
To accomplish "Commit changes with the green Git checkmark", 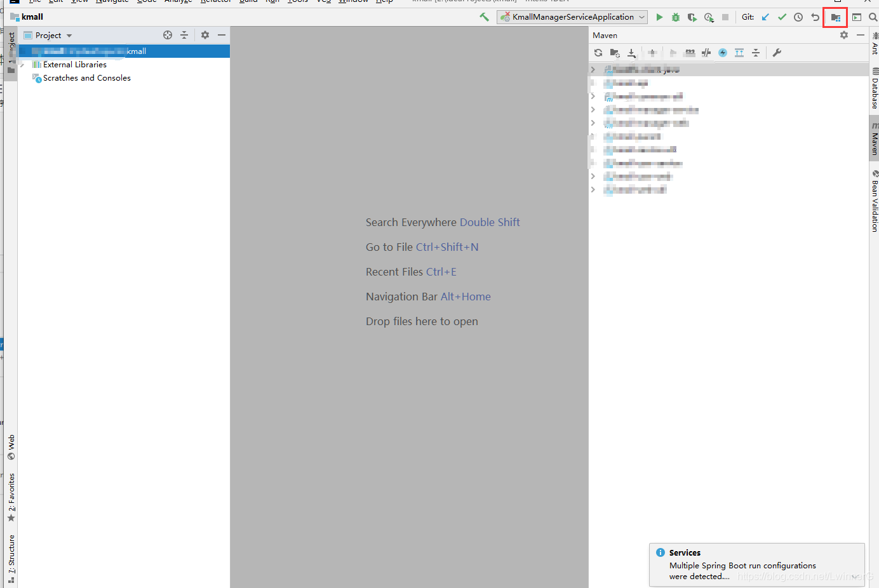I will pos(782,17).
